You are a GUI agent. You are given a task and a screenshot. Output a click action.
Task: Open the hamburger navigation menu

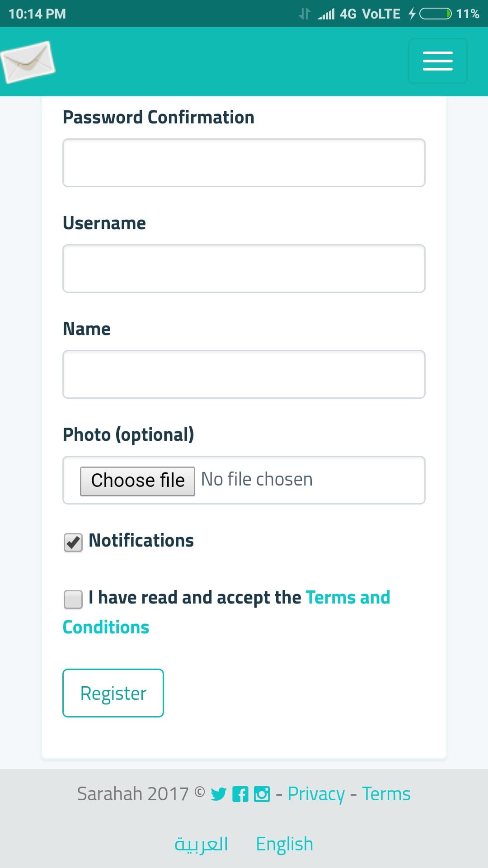tap(437, 61)
